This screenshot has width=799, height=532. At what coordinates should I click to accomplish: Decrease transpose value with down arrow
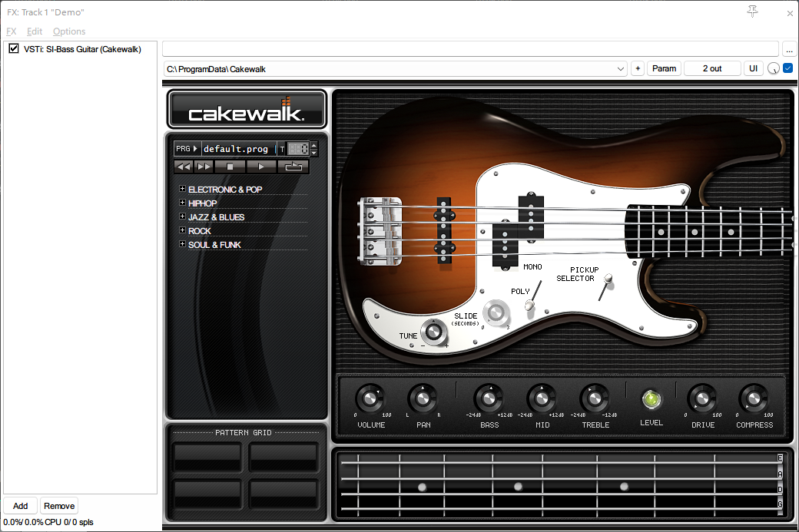314,152
